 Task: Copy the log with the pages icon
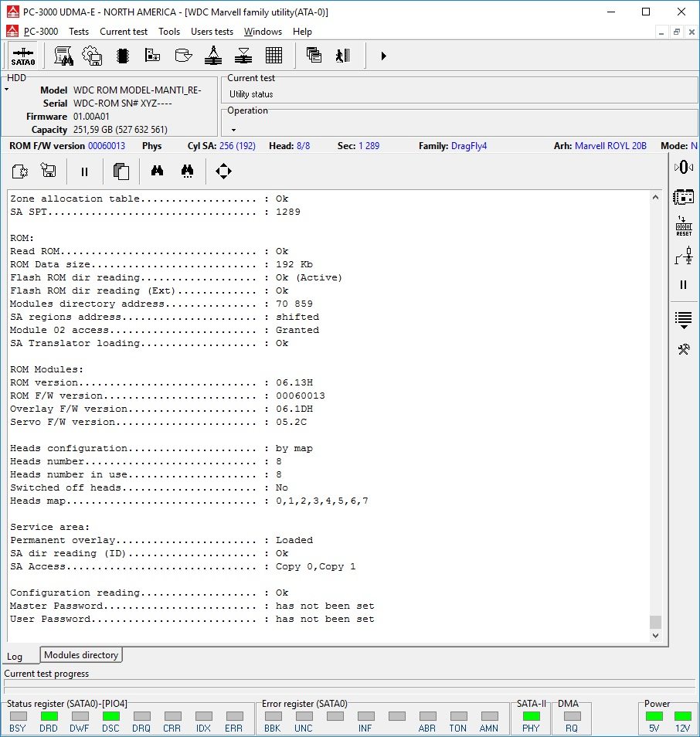(121, 171)
